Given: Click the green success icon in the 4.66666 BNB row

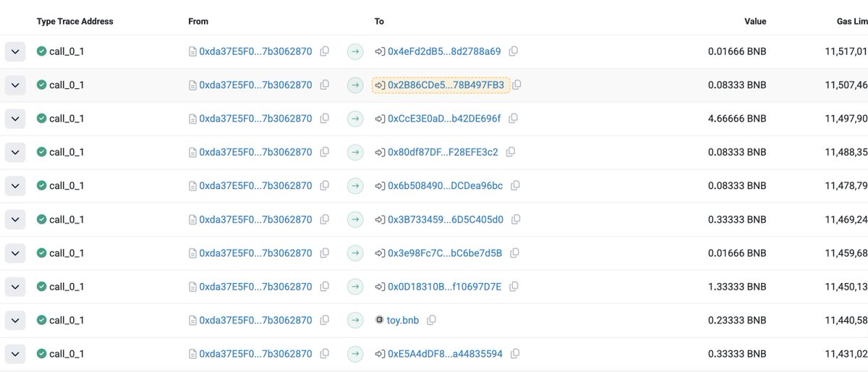Looking at the screenshot, I should 41,119.
